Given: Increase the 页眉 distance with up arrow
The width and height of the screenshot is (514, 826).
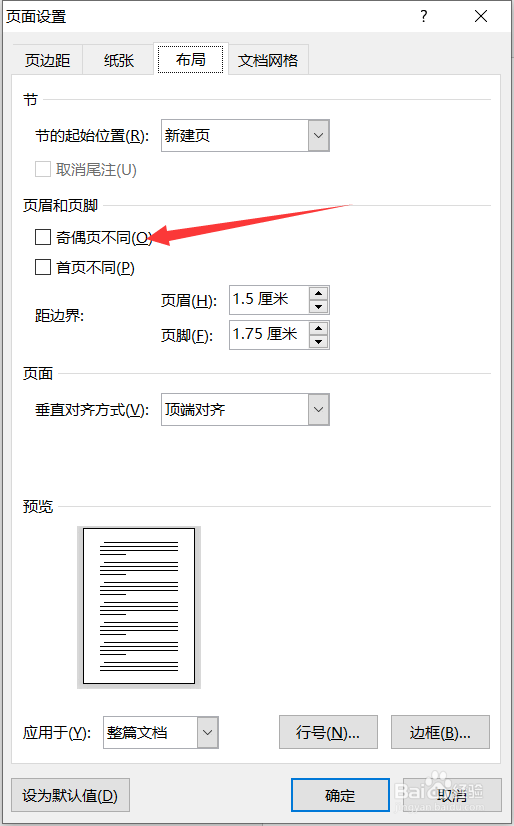Looking at the screenshot, I should pos(319,293).
